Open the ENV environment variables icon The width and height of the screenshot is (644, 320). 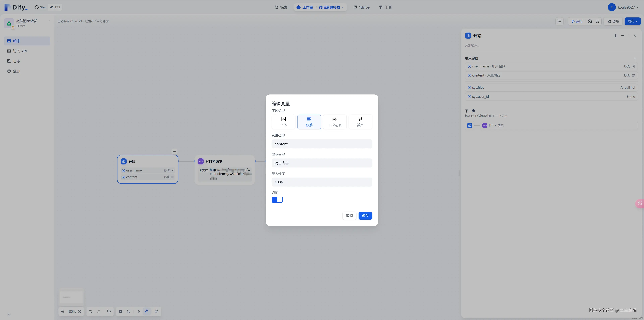(x=559, y=21)
